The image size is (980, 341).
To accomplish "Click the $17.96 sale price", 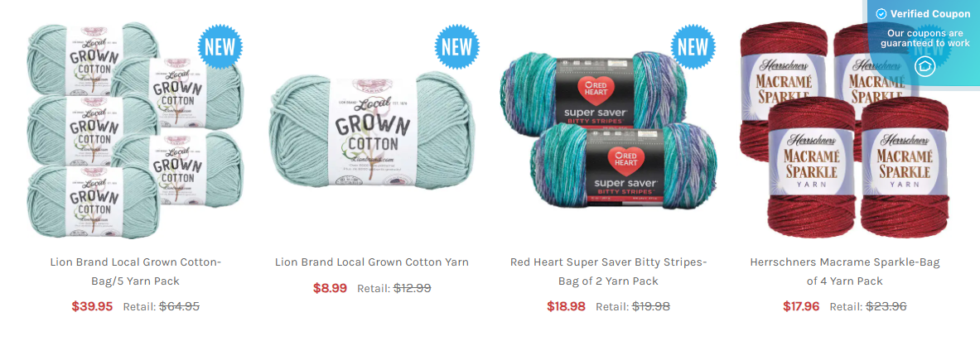I will [801, 306].
